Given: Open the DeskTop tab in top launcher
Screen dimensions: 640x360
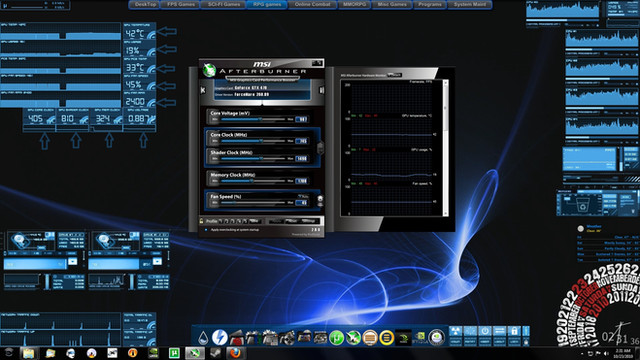Looking at the screenshot, I should pos(145,4).
